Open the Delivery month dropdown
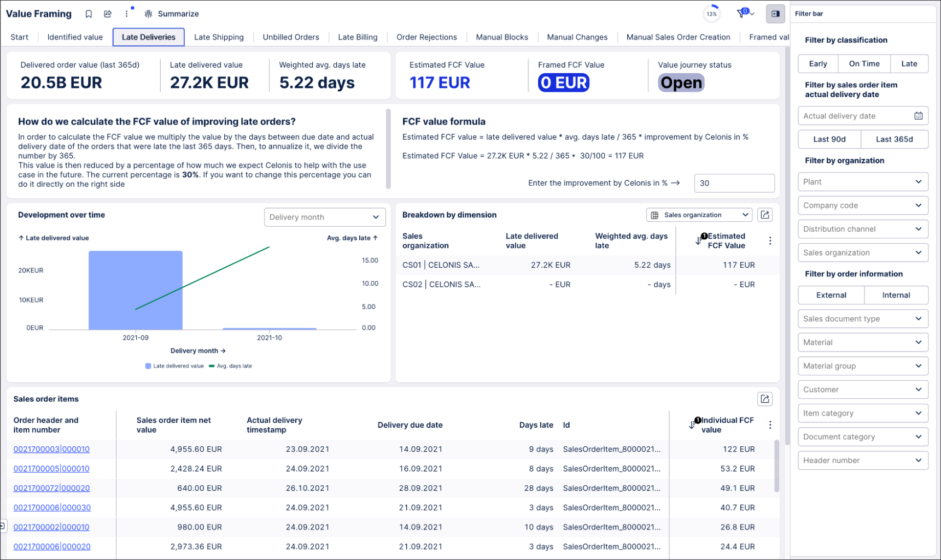Screen dimensions: 941x560 [x=325, y=217]
